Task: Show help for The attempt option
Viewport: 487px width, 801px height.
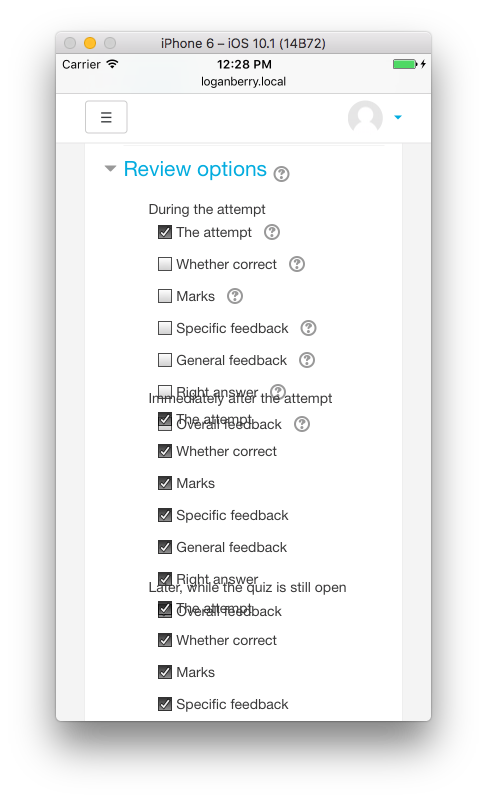Action: tap(272, 232)
